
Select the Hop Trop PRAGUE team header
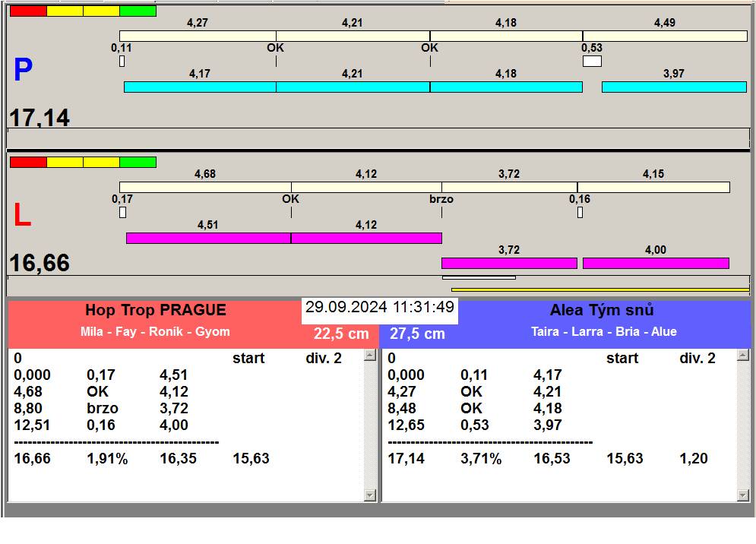(x=155, y=311)
